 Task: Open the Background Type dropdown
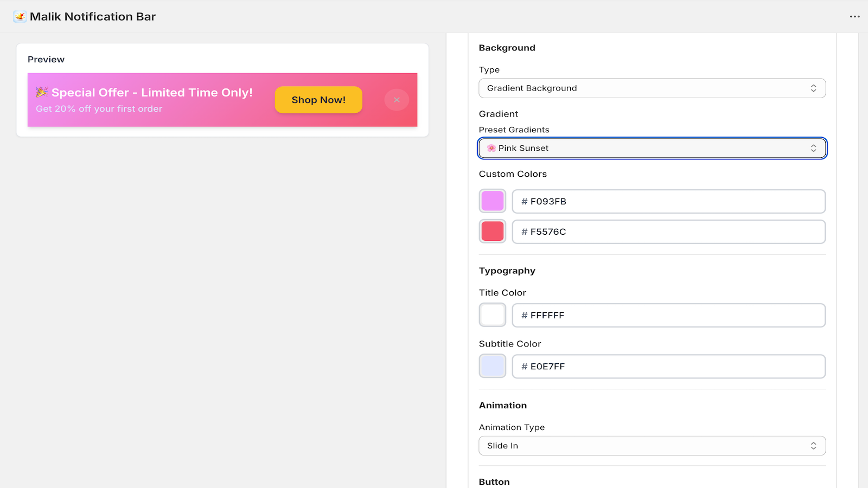click(x=651, y=88)
